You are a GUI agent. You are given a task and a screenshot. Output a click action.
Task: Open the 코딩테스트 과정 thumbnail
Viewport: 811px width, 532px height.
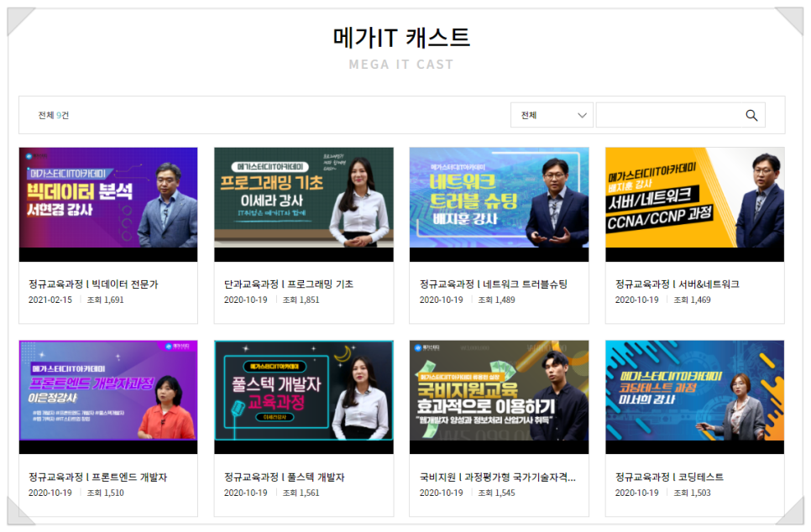(694, 397)
